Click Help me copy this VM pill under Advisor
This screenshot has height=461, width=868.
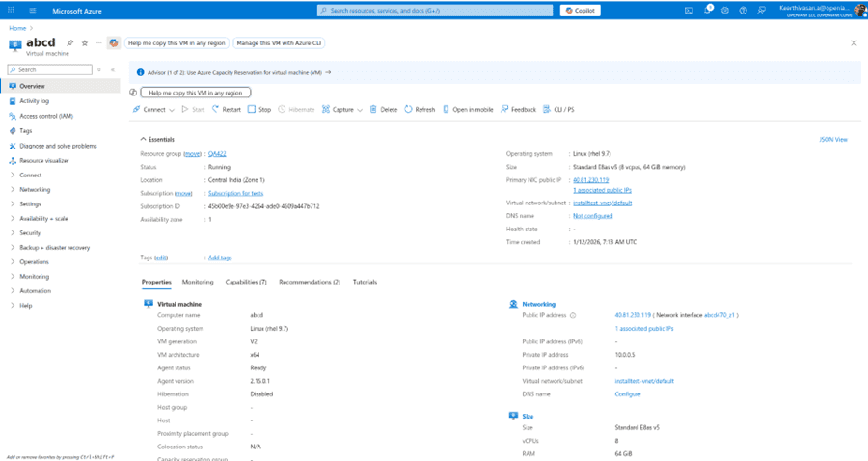[196, 93]
